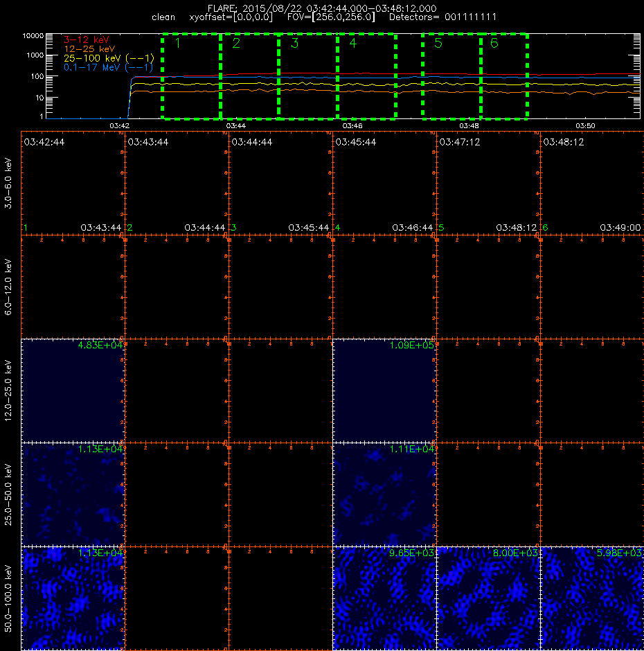Image resolution: width=644 pixels, height=651 pixels.
Task: Click the 03:42:44 start time in panel one
Action: (44, 143)
